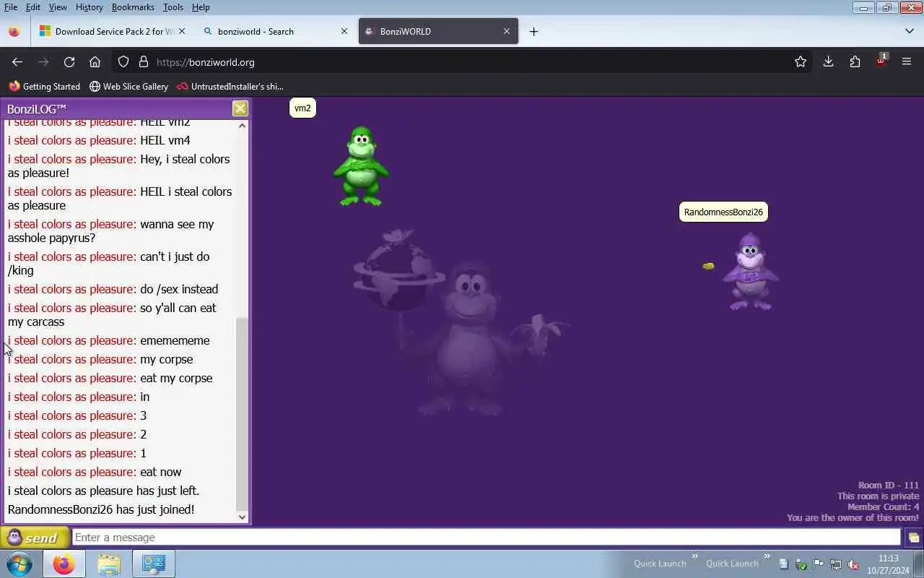Screen dimensions: 924x578
Task: Open UntrustedInstaller's bookmark
Action: [x=230, y=86]
